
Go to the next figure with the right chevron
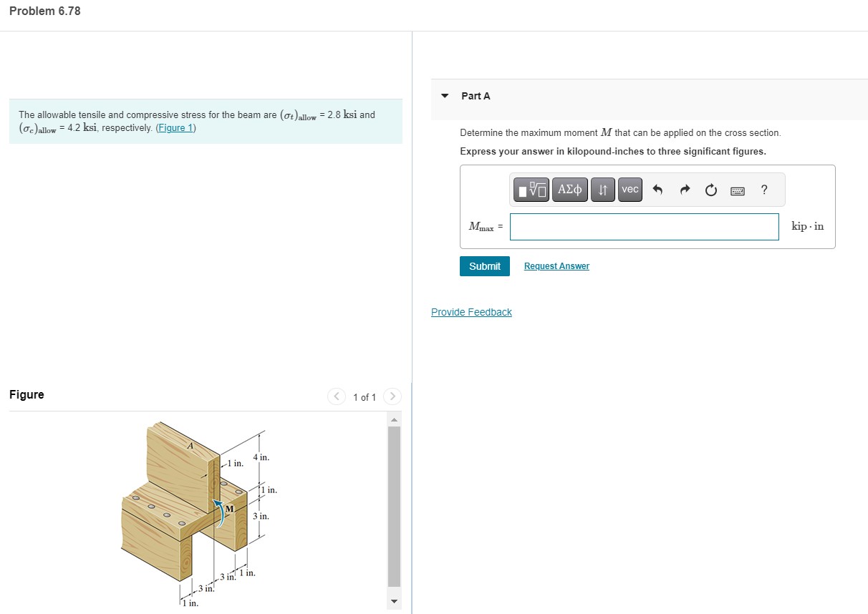392,396
